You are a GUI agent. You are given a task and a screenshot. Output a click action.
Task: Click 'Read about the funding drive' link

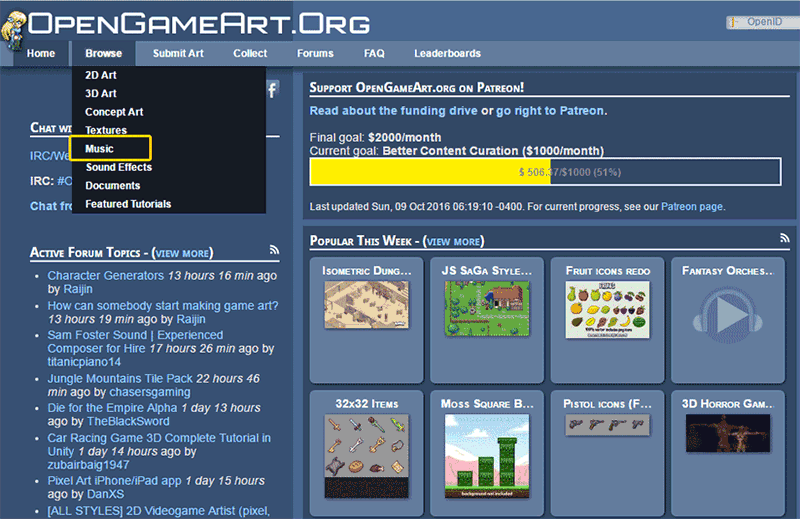coord(393,111)
